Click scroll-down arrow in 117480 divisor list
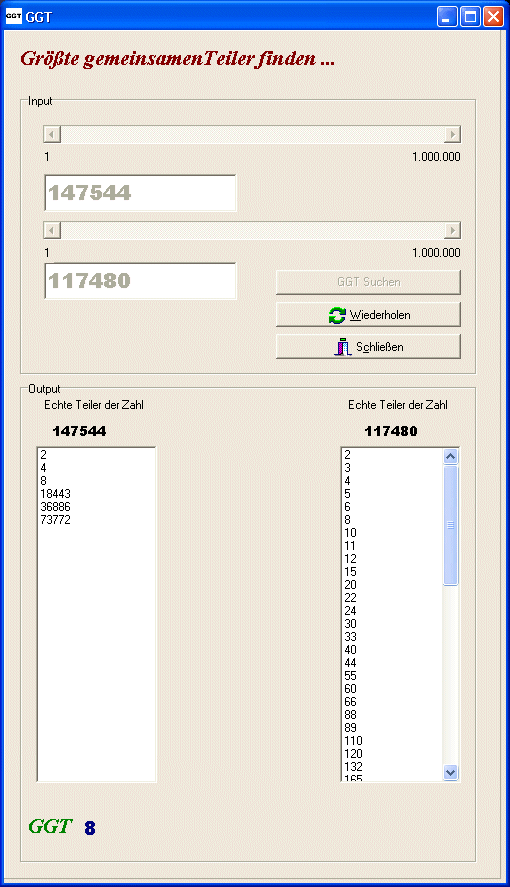Viewport: 510px width, 887px height. (451, 772)
